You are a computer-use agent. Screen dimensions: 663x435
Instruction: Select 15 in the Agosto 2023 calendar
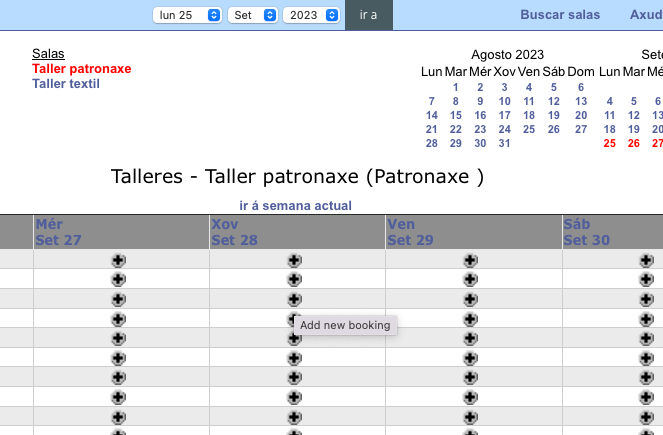pyautogui.click(x=455, y=115)
